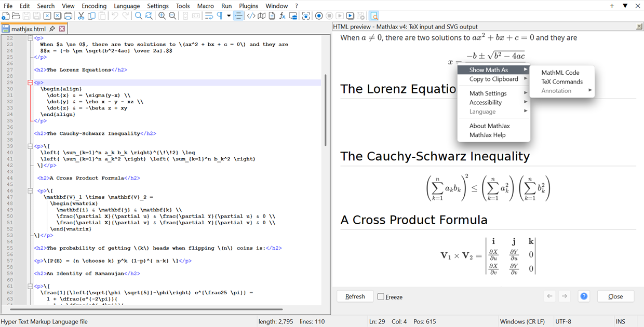Image resolution: width=644 pixels, height=327 pixels.
Task: Create a new file with toolbar icon
Action: (x=5, y=16)
